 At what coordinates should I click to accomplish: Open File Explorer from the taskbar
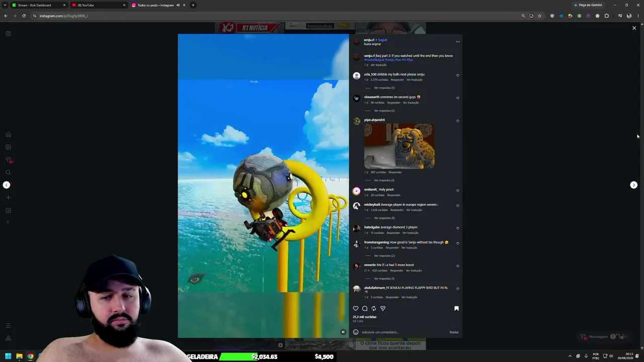click(19, 356)
